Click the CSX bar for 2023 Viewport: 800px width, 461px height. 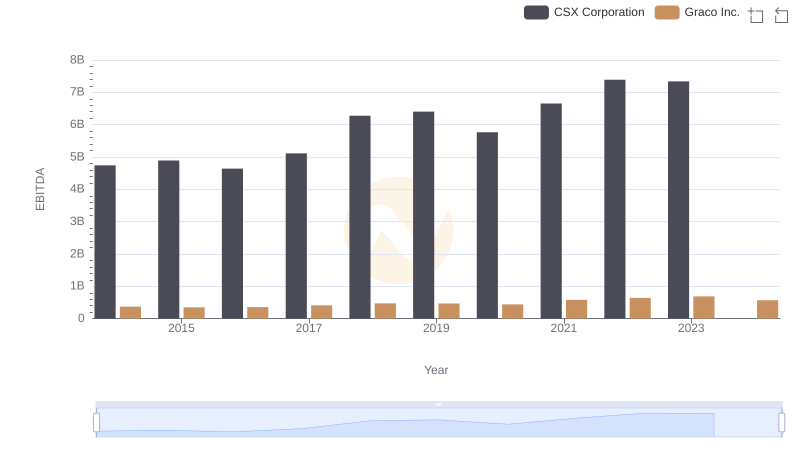click(679, 200)
